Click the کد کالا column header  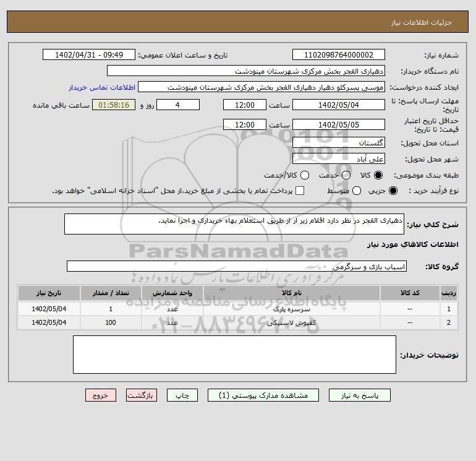pyautogui.click(x=410, y=293)
